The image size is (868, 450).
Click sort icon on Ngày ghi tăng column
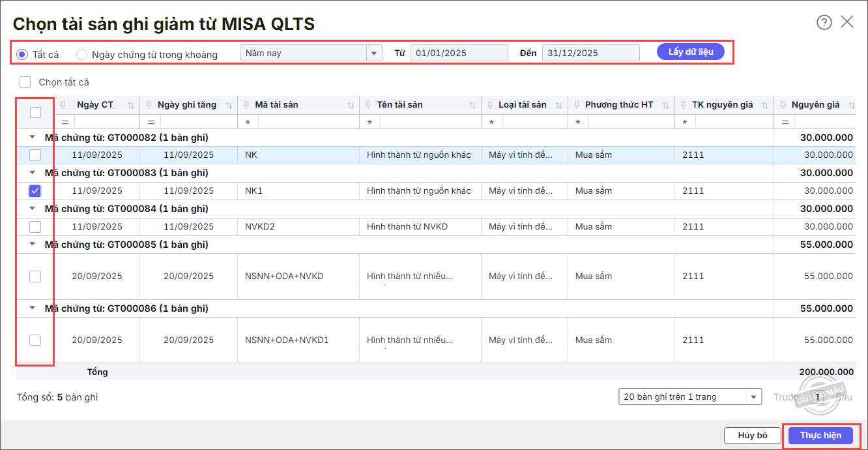point(229,105)
